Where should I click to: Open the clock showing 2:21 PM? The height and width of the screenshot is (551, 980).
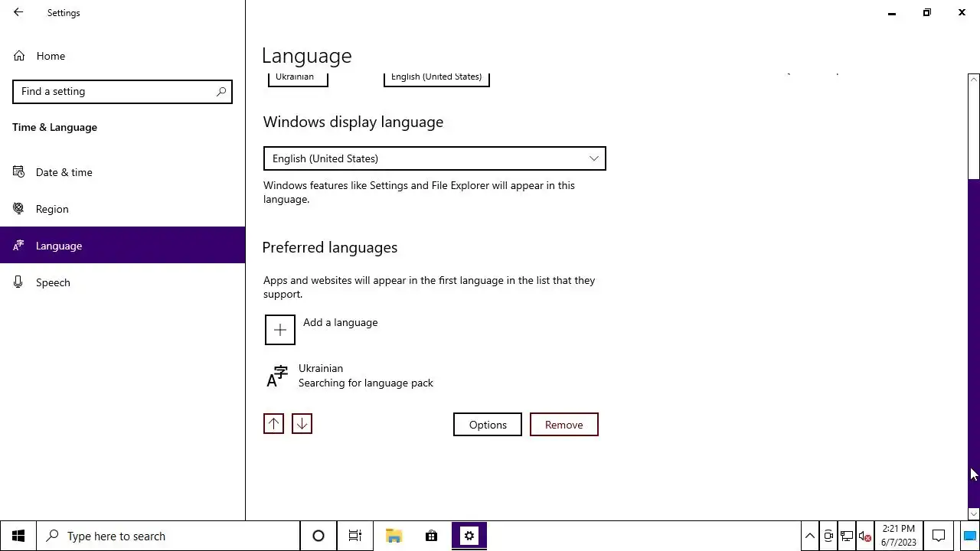click(x=899, y=536)
